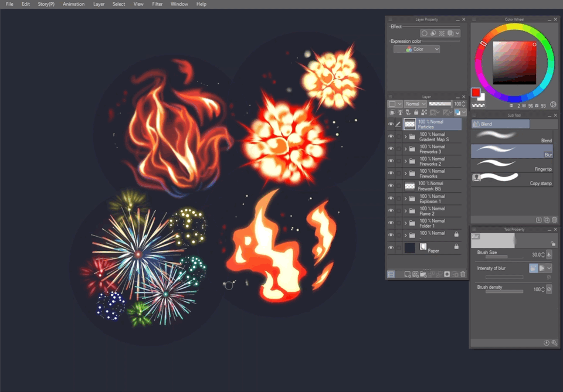Image resolution: width=563 pixels, height=392 pixels.
Task: Hide the Paper layer
Action: click(x=391, y=248)
